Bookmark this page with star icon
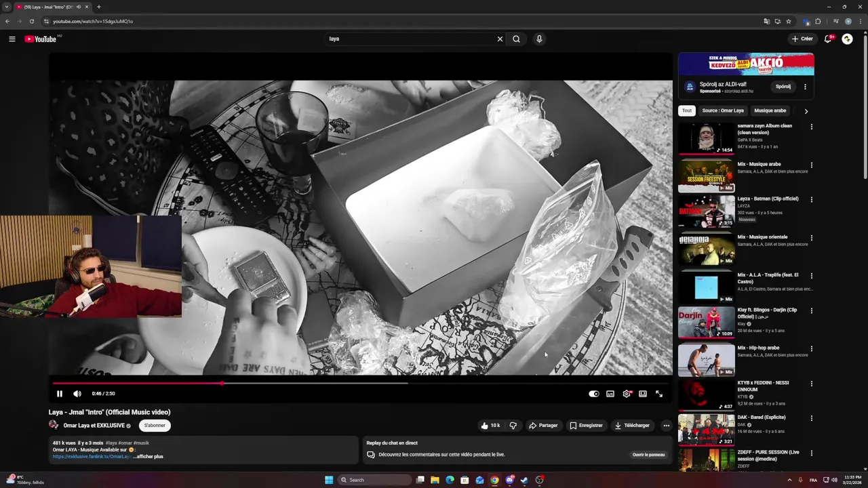 (x=789, y=21)
